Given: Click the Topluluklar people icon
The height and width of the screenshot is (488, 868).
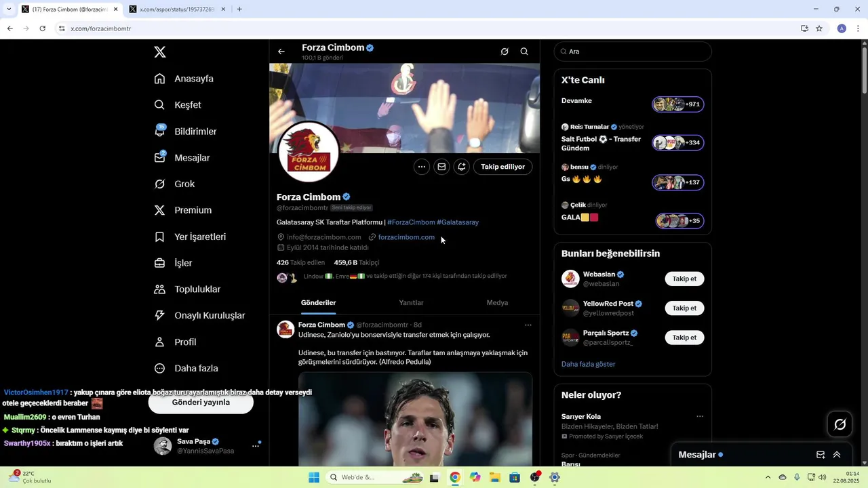Looking at the screenshot, I should tap(159, 289).
